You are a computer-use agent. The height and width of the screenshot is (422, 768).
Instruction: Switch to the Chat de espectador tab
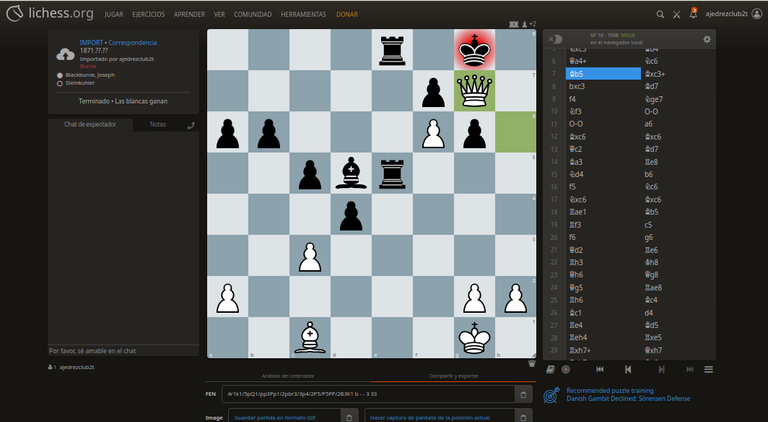[x=90, y=124]
